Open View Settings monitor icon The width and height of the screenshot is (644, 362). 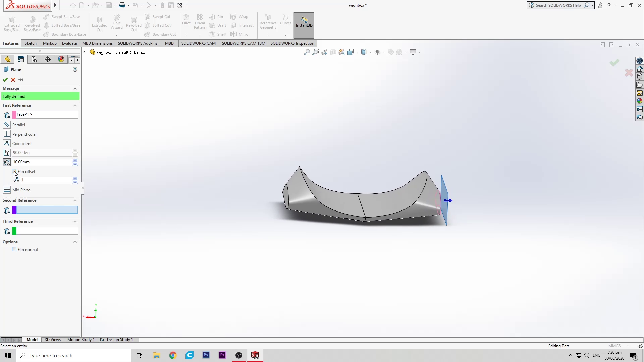point(413,52)
